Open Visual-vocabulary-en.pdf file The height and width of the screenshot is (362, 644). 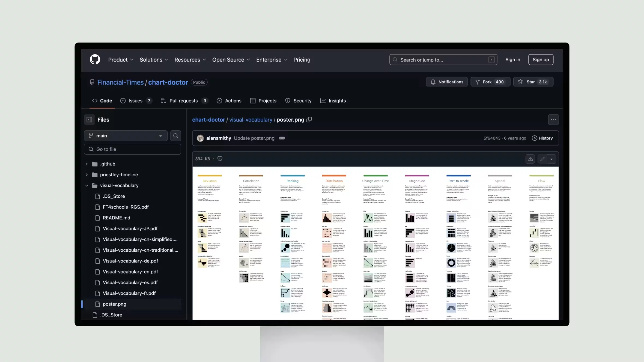(130, 272)
